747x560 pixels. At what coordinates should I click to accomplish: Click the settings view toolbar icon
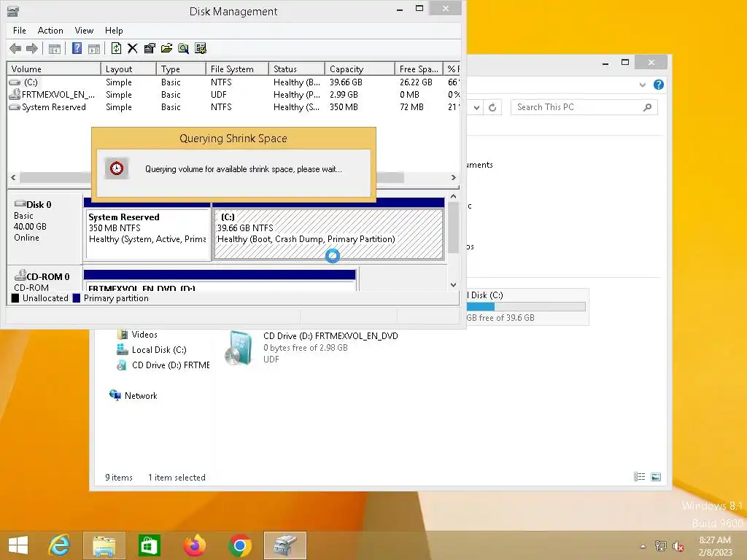(201, 48)
